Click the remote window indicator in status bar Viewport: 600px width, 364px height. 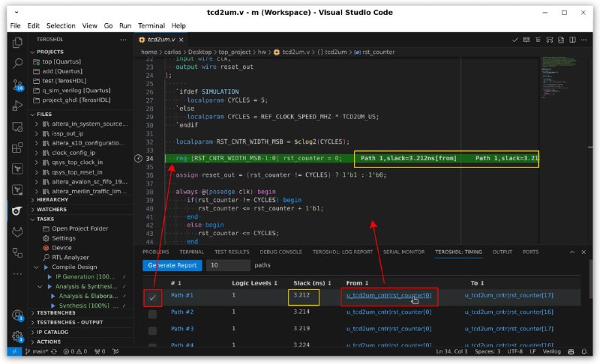tap(14, 351)
